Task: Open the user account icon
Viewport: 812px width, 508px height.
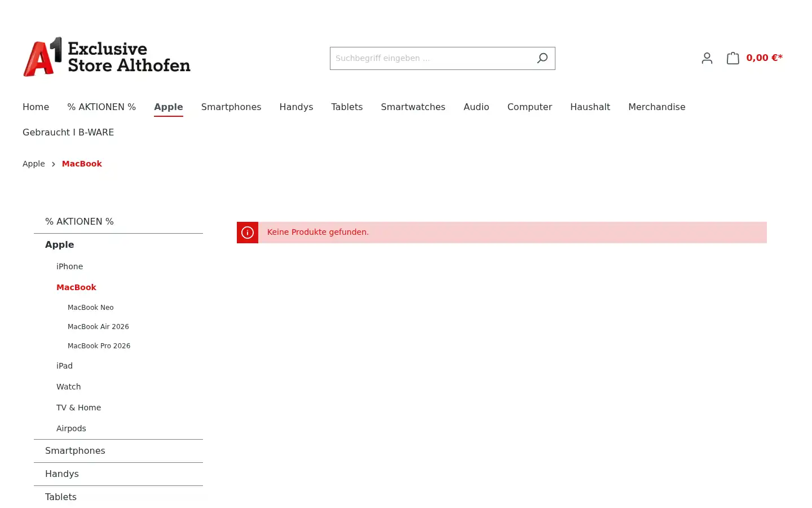Action: 707,58
